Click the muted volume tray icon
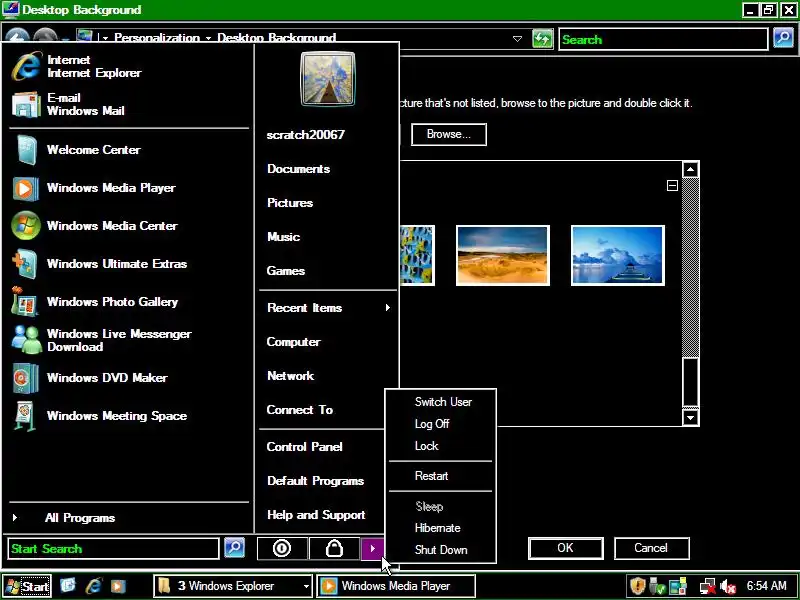800x600 pixels. (x=727, y=587)
